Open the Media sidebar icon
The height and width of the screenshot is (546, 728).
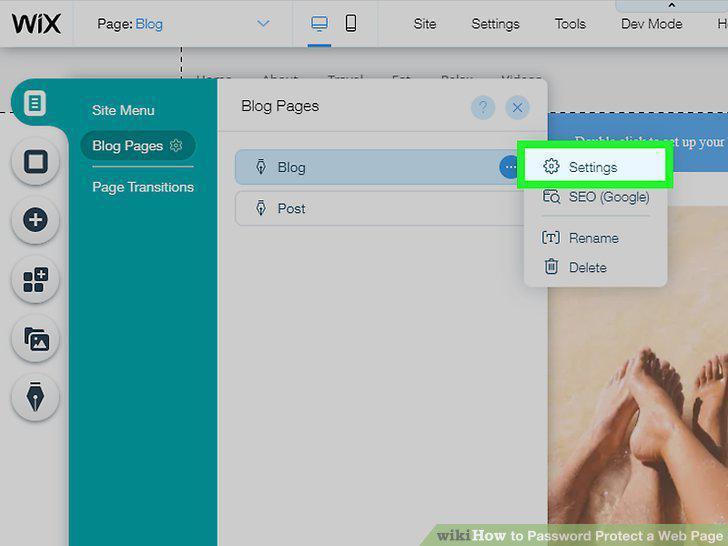(35, 338)
